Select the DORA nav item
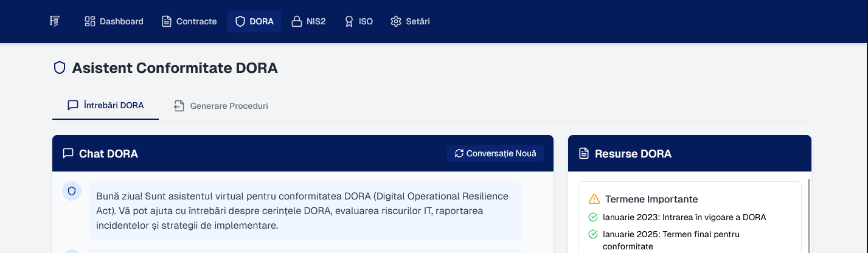 pyautogui.click(x=254, y=21)
